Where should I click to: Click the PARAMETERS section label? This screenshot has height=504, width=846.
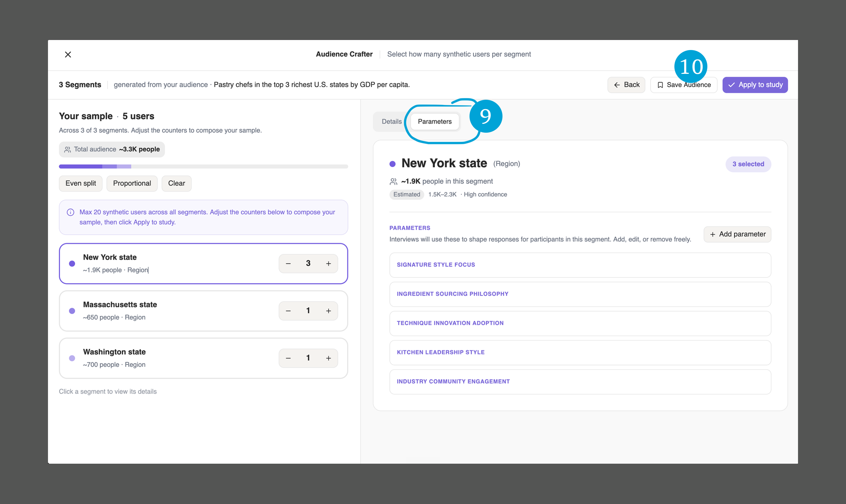point(410,228)
